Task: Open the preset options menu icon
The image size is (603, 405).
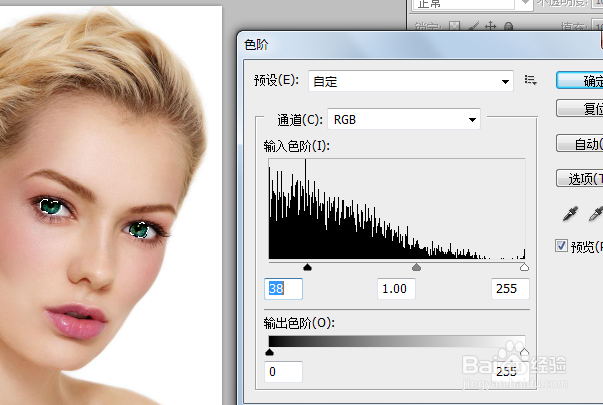Action: pyautogui.click(x=531, y=80)
